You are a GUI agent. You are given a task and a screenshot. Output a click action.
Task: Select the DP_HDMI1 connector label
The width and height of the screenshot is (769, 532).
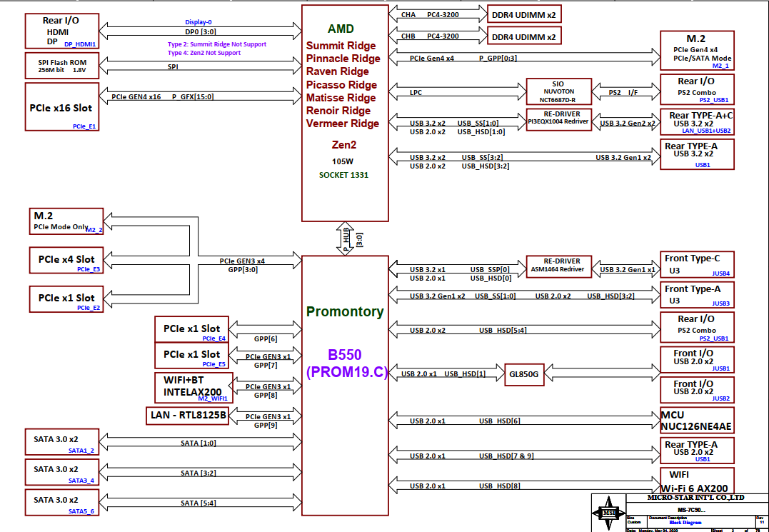pos(80,44)
